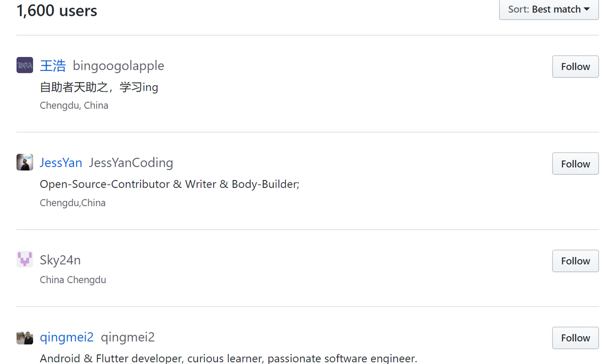613x364 pixels.
Task: Click Sky24n's purple identicon avatar
Action: pos(25,260)
